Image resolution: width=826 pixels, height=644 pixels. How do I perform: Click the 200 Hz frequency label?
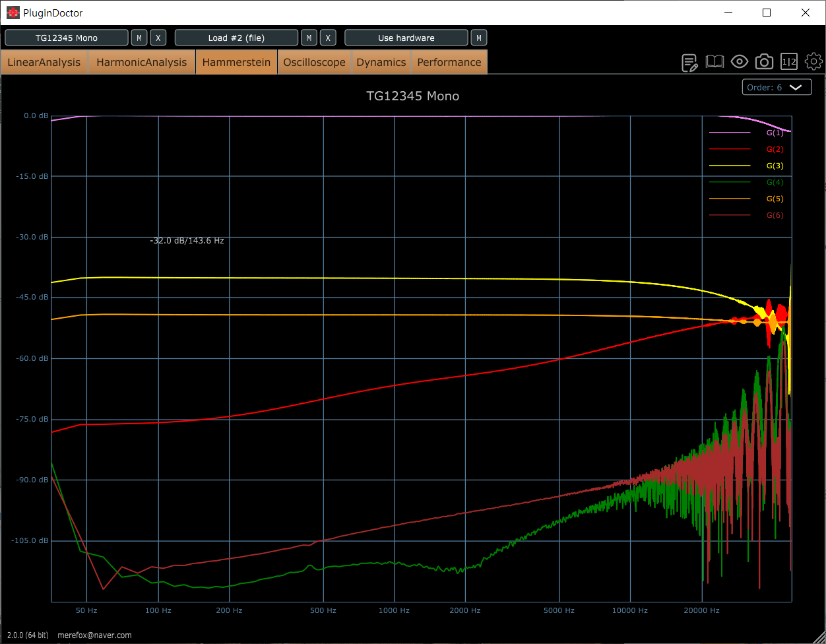(229, 610)
